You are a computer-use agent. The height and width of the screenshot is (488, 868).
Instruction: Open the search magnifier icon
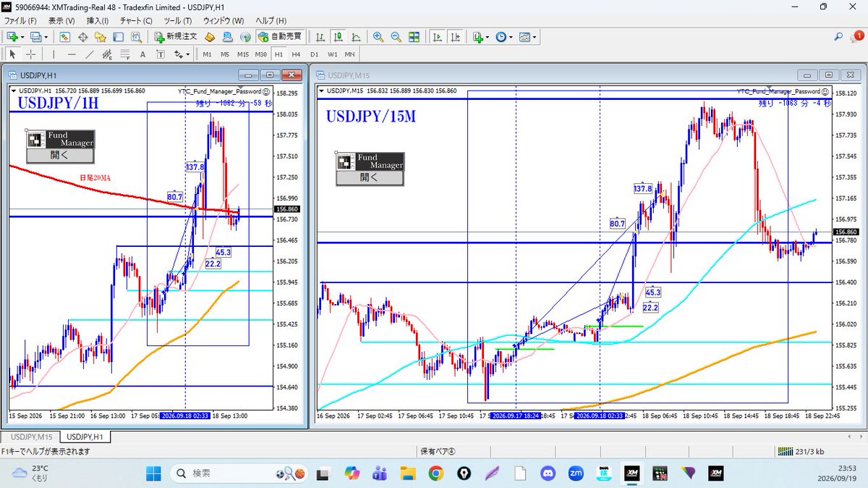[838, 36]
